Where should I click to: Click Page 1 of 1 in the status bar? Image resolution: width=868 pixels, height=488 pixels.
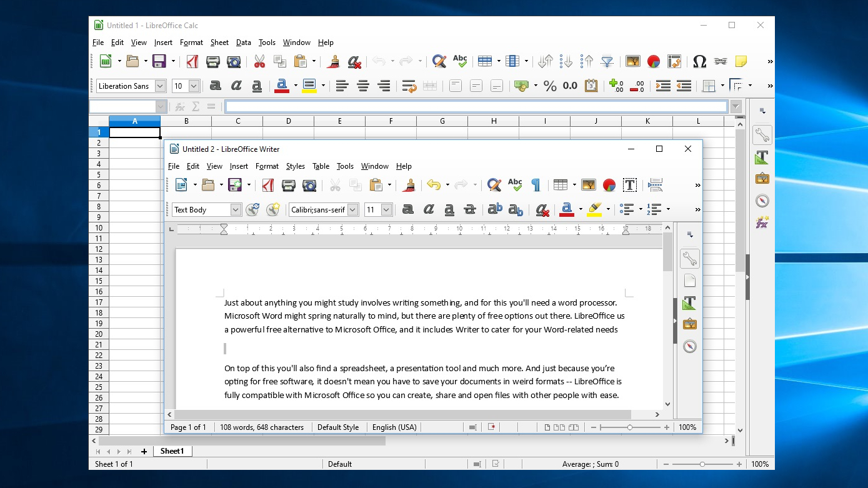188,427
